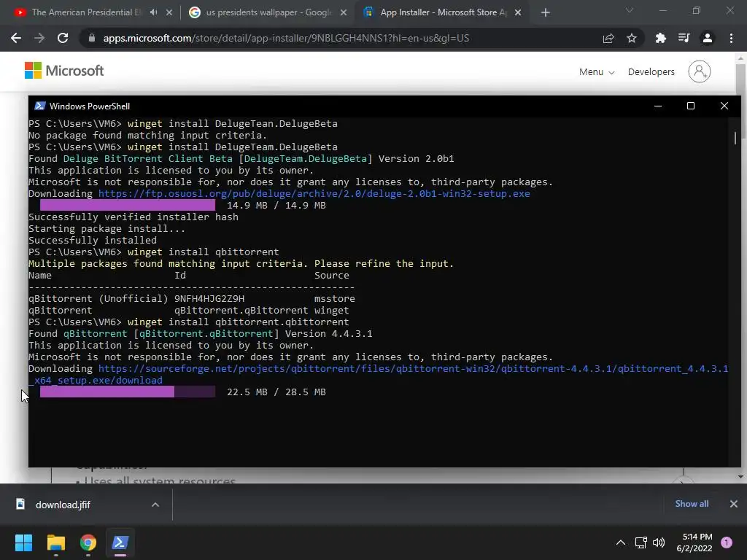Switch to The American Presidential Election tab
Image resolution: width=747 pixels, height=560 pixels.
[88, 12]
